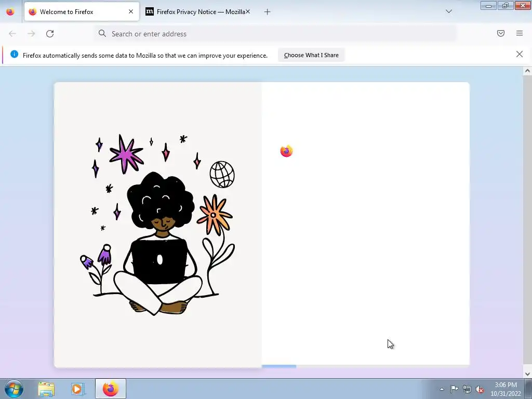The image size is (532, 399).
Task: Open Windows Explorer from taskbar
Action: [x=46, y=389]
